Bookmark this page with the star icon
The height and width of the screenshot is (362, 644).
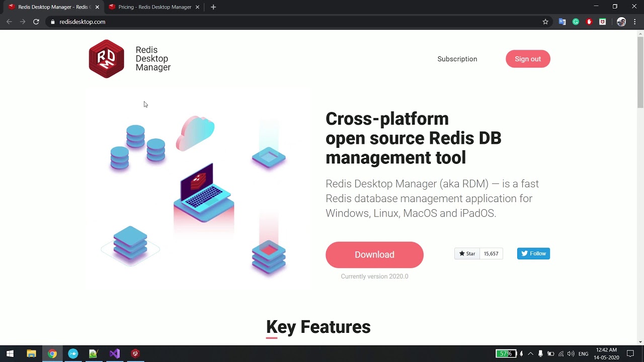(x=545, y=22)
